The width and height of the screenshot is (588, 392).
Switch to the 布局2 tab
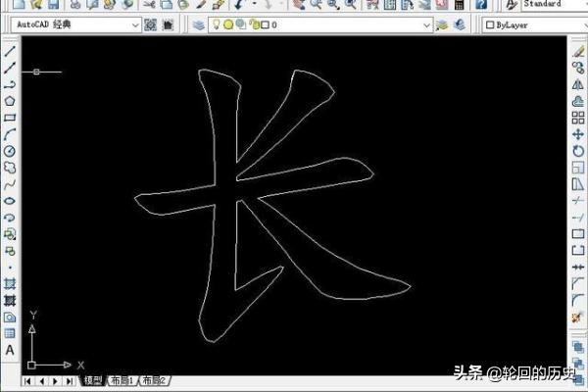pyautogui.click(x=154, y=381)
